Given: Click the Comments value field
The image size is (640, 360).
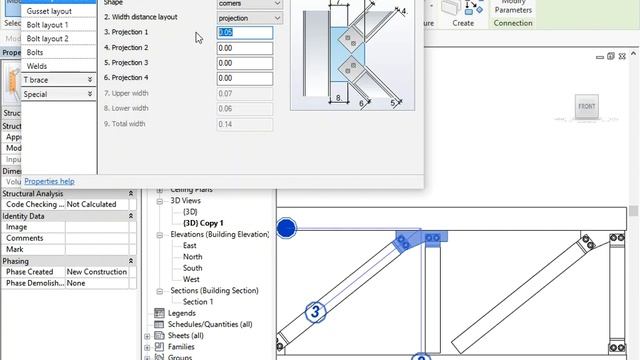Looking at the screenshot, I should point(97,238).
